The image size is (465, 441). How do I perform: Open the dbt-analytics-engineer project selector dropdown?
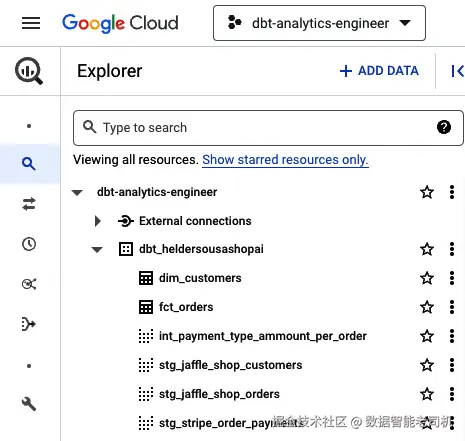[x=319, y=23]
